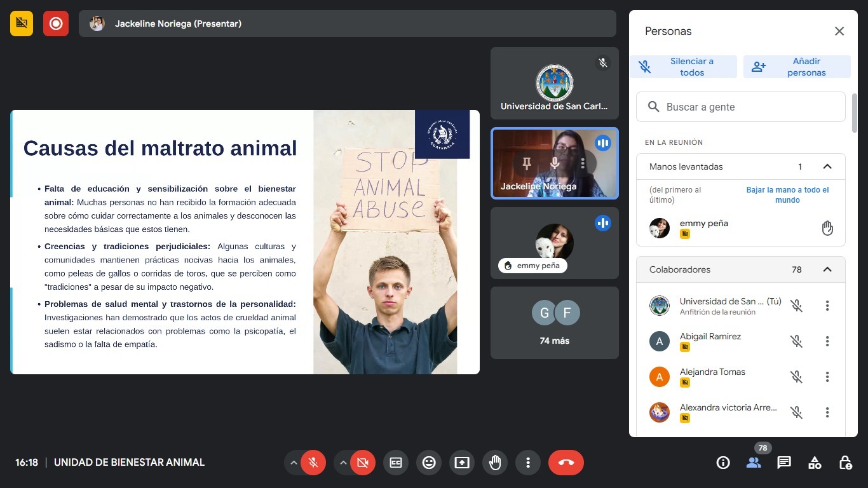868x488 pixels.
Task: Click Silenciar a todos button
Action: point(683,67)
